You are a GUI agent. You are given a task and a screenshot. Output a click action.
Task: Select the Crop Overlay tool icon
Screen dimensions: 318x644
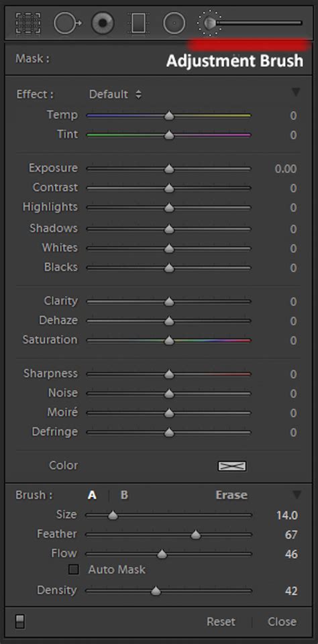(x=28, y=23)
